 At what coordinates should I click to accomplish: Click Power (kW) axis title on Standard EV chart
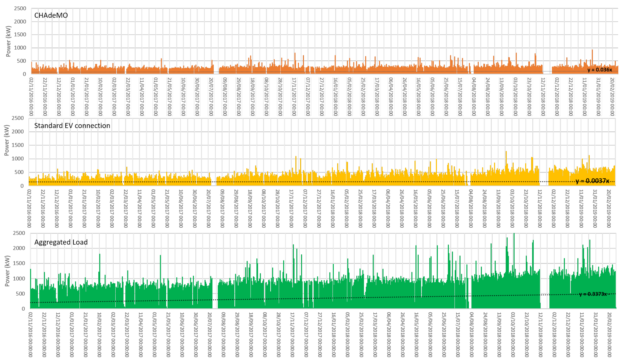pos(7,140)
